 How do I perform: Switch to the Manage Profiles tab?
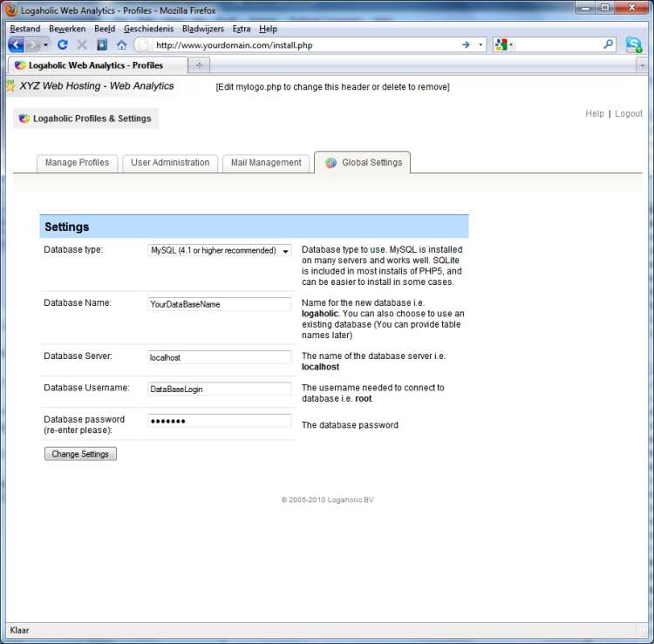(77, 163)
